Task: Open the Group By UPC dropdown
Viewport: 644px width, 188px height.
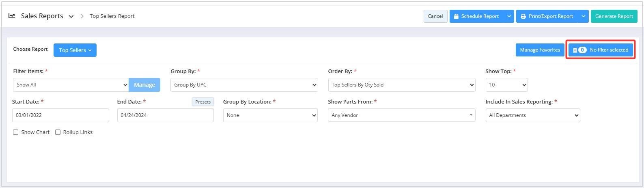Action: [244, 85]
